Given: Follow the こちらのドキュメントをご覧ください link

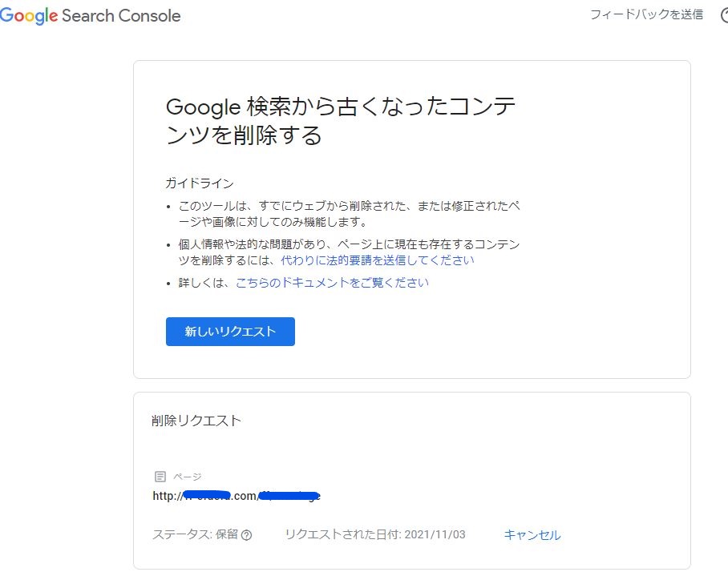Looking at the screenshot, I should click(x=332, y=283).
